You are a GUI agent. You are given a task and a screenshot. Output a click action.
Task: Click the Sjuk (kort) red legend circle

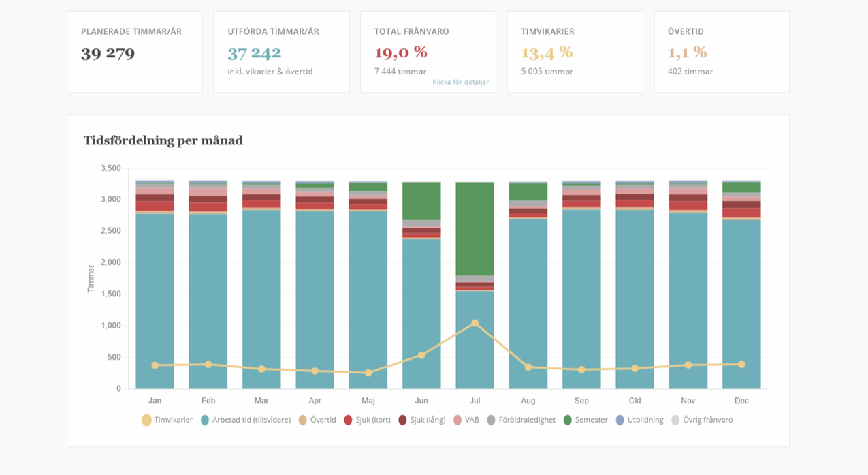(x=348, y=420)
